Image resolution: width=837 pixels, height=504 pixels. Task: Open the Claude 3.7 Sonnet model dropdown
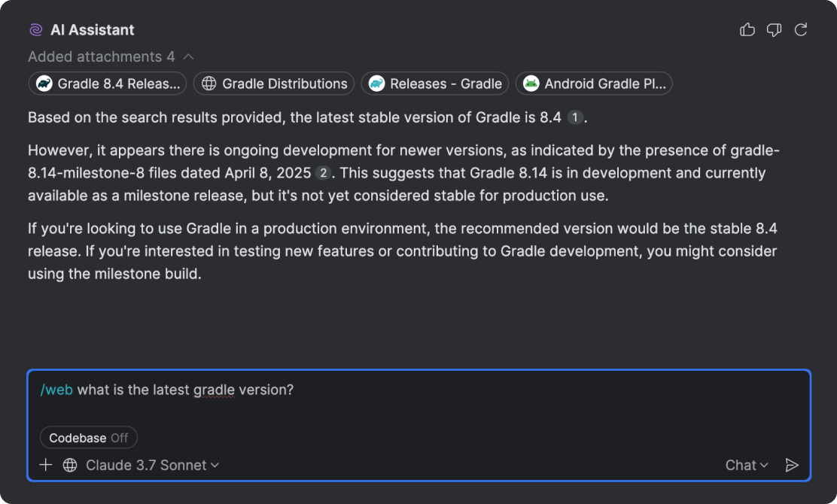(x=153, y=465)
